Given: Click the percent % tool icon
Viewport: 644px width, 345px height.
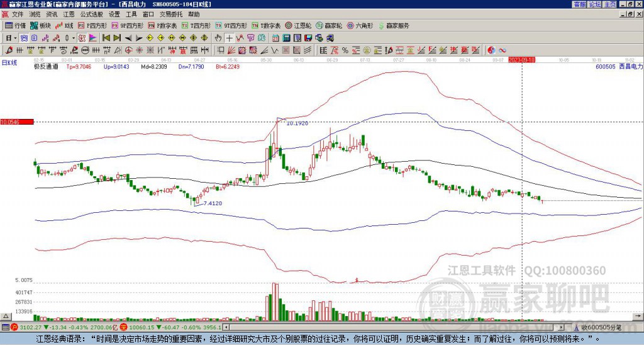Looking at the screenshot, I should [345, 50].
